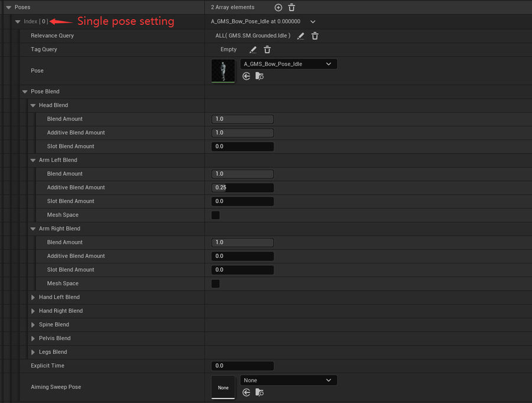Screen dimensions: 532x403
Task: Toggle Mesh Space under Arm Right Blend
Action: [x=215, y=283]
